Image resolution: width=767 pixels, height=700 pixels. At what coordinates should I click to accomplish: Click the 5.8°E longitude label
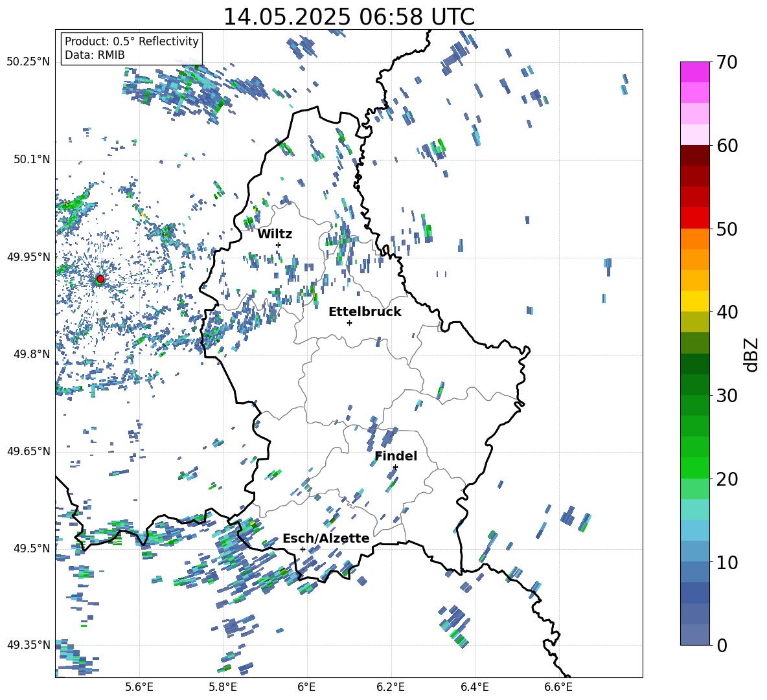[x=223, y=687]
